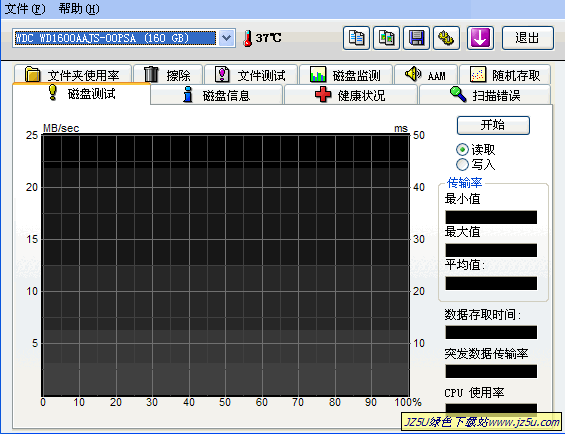The width and height of the screenshot is (565, 434).
Task: Expand the drive selection dropdown arrow
Action: tap(226, 38)
